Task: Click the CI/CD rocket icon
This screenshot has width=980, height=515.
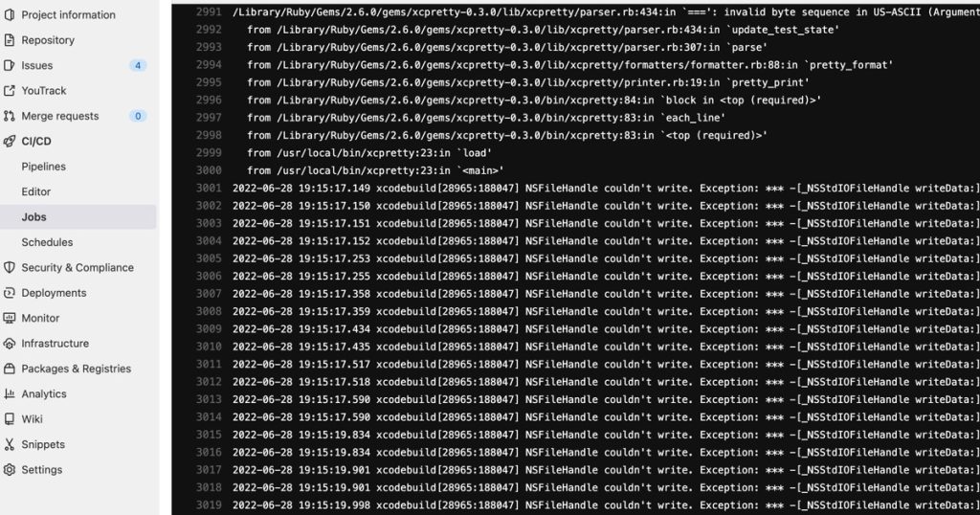Action: tap(9, 142)
